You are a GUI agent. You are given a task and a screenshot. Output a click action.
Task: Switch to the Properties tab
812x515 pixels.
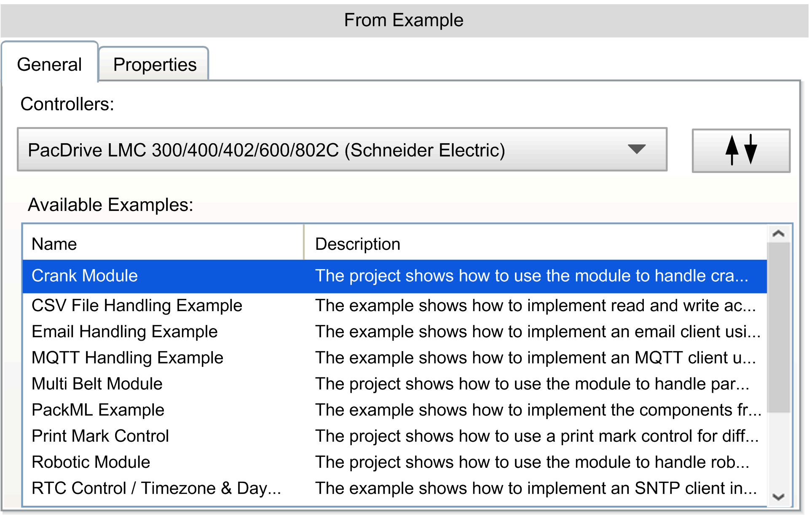tap(154, 65)
